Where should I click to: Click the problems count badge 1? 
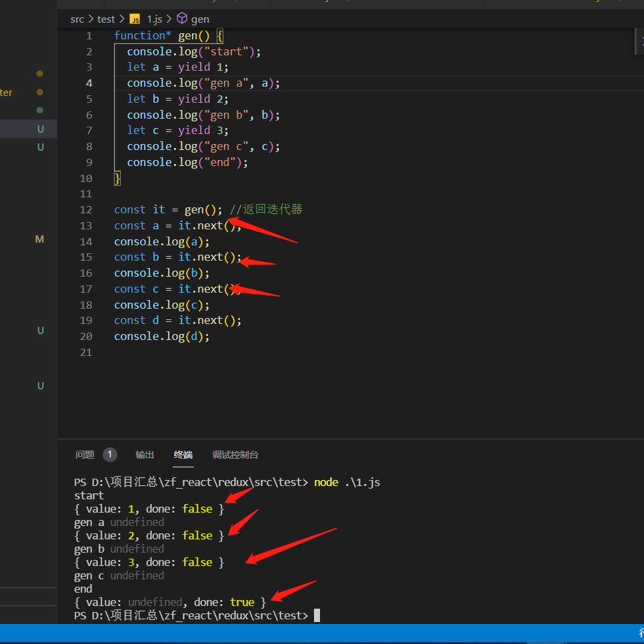tap(109, 454)
